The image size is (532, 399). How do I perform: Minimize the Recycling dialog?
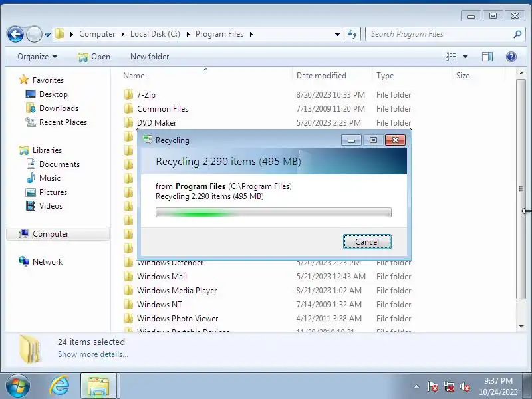pyautogui.click(x=352, y=140)
